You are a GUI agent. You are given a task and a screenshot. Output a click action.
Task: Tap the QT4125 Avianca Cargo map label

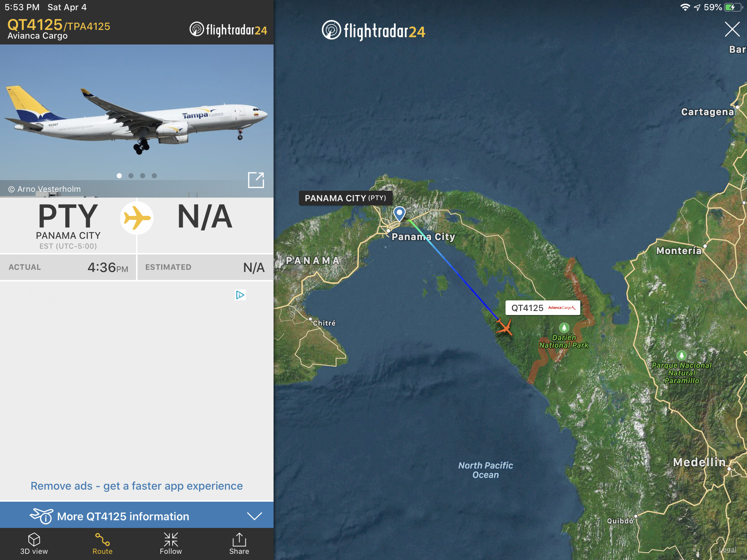pos(543,308)
